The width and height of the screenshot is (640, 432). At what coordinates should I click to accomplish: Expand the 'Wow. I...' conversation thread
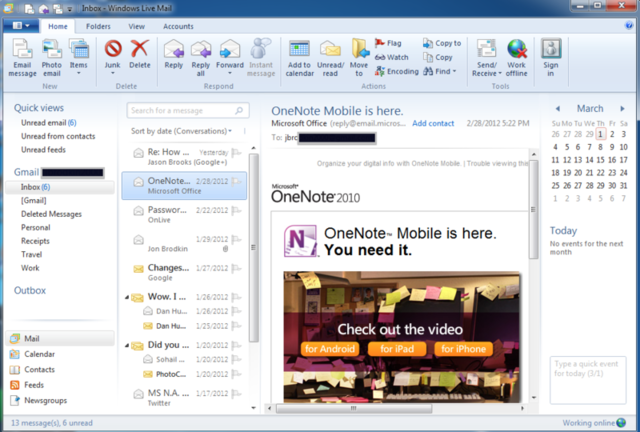(125, 297)
